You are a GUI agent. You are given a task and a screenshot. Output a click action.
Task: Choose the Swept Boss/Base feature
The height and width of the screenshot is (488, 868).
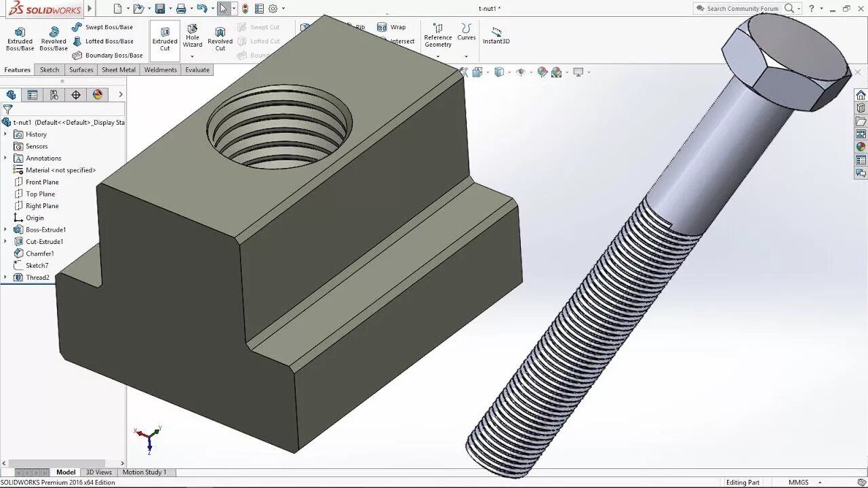coord(102,27)
